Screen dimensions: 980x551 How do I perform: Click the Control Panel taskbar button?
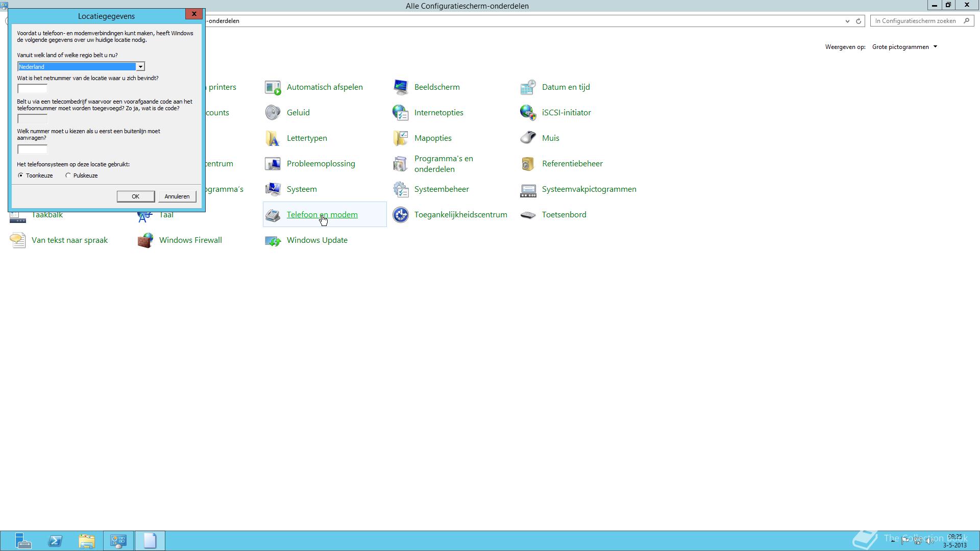coord(118,541)
